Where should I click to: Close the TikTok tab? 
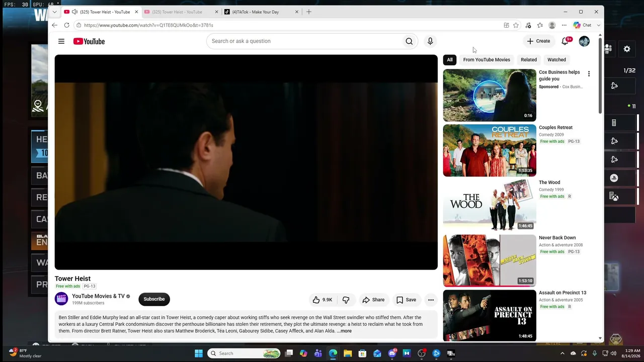tap(297, 12)
